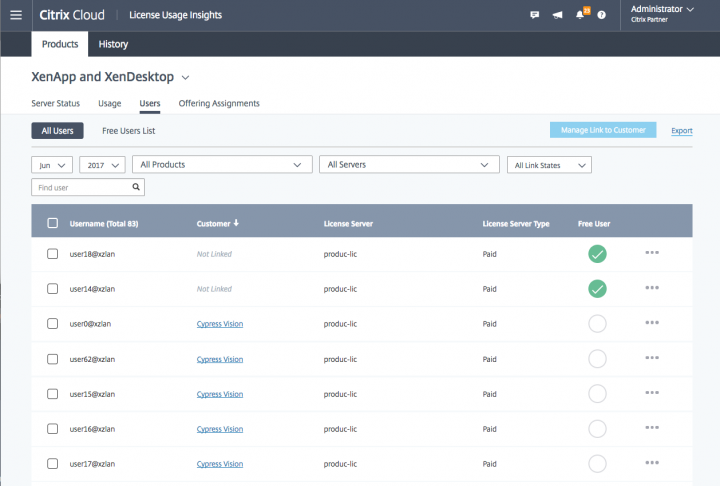This screenshot has height=486, width=720.
Task: Open Cypress Vision link for user15@xzlan
Action: click(220, 394)
